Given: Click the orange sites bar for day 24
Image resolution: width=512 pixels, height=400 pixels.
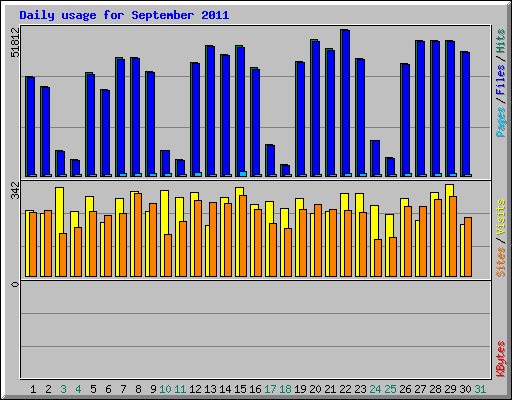Looking at the screenshot, I should coord(378,258).
